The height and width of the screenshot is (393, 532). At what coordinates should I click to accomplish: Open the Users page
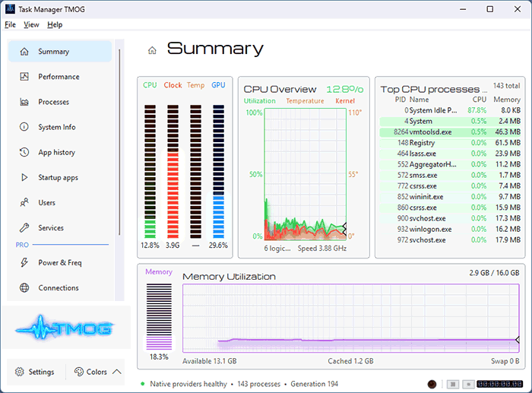coord(60,203)
